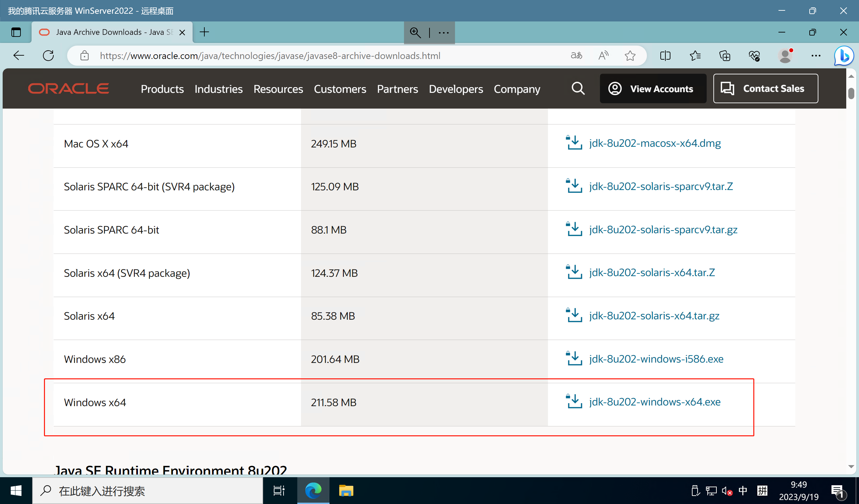
Task: Open the Collections icon in toolbar
Action: [x=725, y=56]
